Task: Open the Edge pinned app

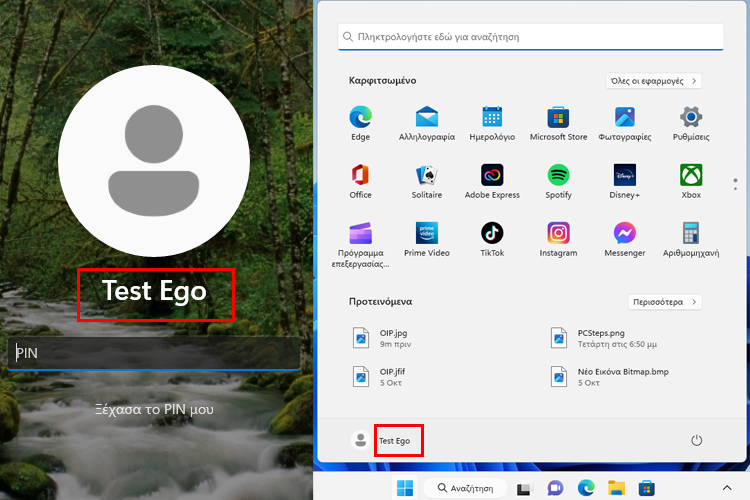Action: pos(360,123)
